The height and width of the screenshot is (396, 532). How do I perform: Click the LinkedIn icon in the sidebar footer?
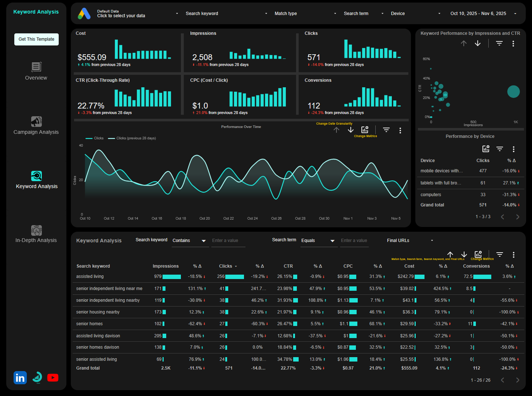(20, 377)
